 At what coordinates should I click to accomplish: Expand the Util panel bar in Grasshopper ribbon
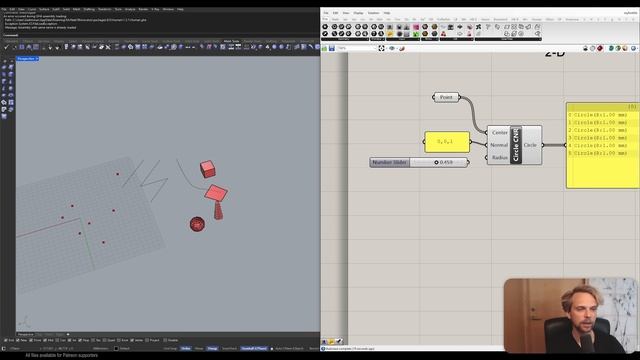click(455, 39)
